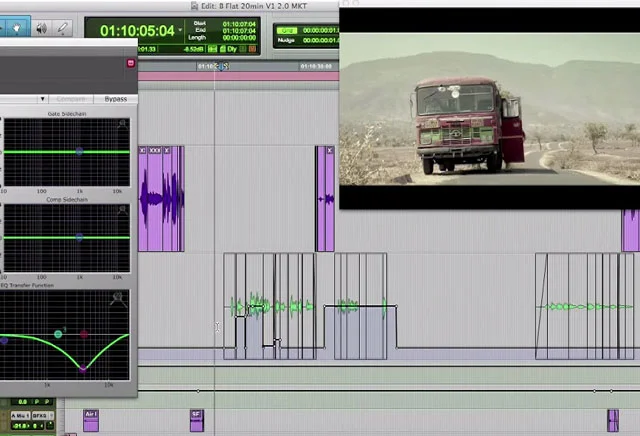This screenshot has width=640, height=436.
Task: Select the SF clip
Action: point(197,420)
